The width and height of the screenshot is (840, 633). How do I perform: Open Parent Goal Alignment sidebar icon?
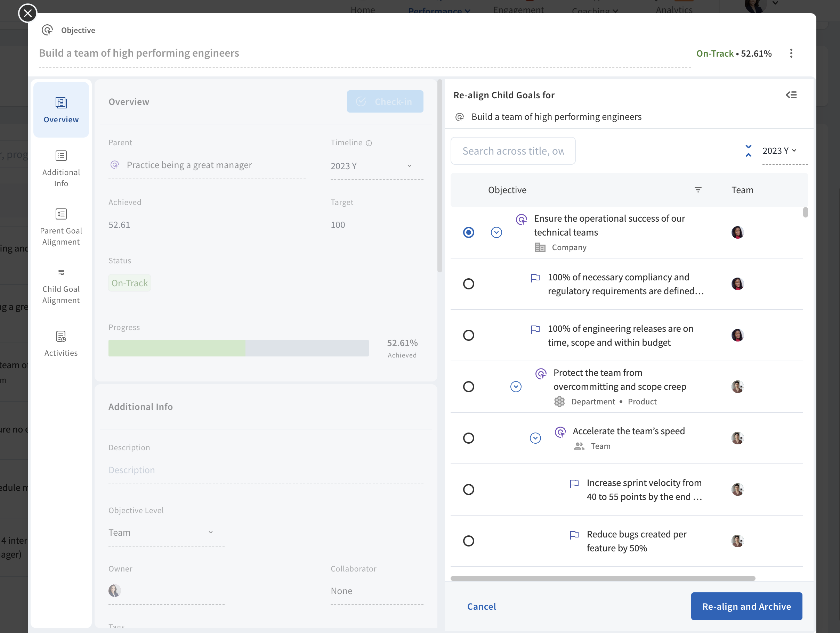coord(61,214)
